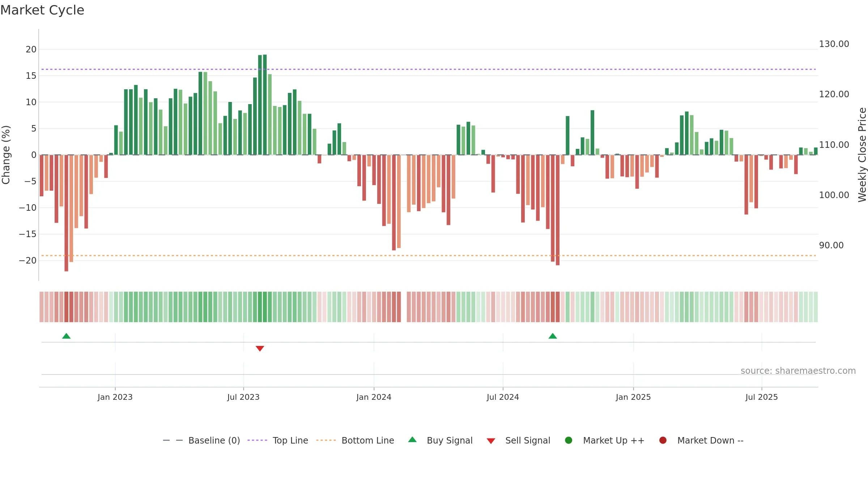Toggle the Baseline (0) legend entry
The width and height of the screenshot is (868, 488).
point(201,440)
